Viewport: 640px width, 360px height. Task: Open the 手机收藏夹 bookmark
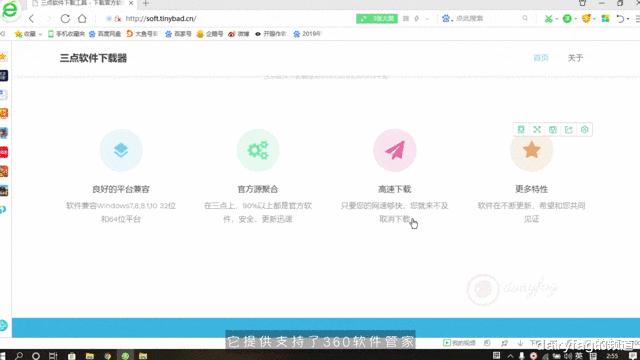tap(66, 34)
